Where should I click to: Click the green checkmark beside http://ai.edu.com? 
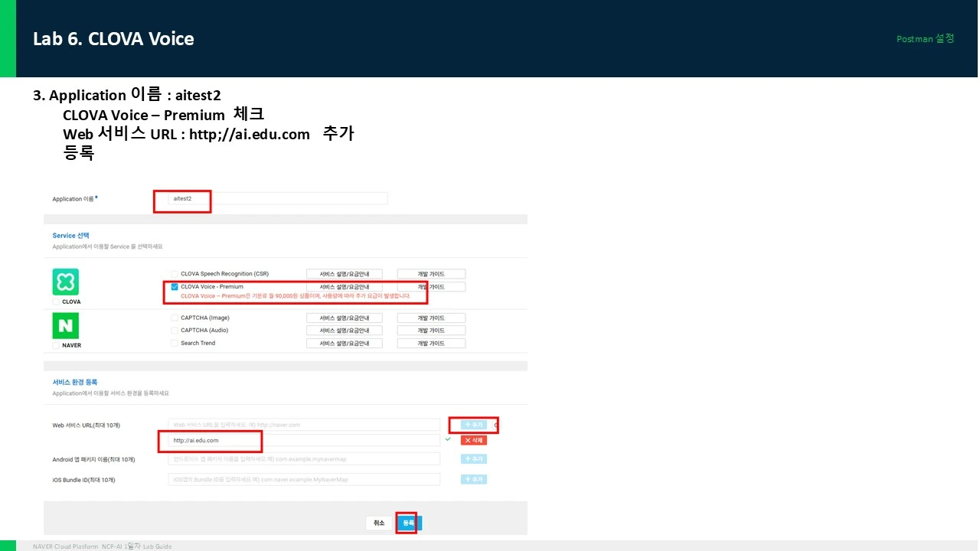448,439
